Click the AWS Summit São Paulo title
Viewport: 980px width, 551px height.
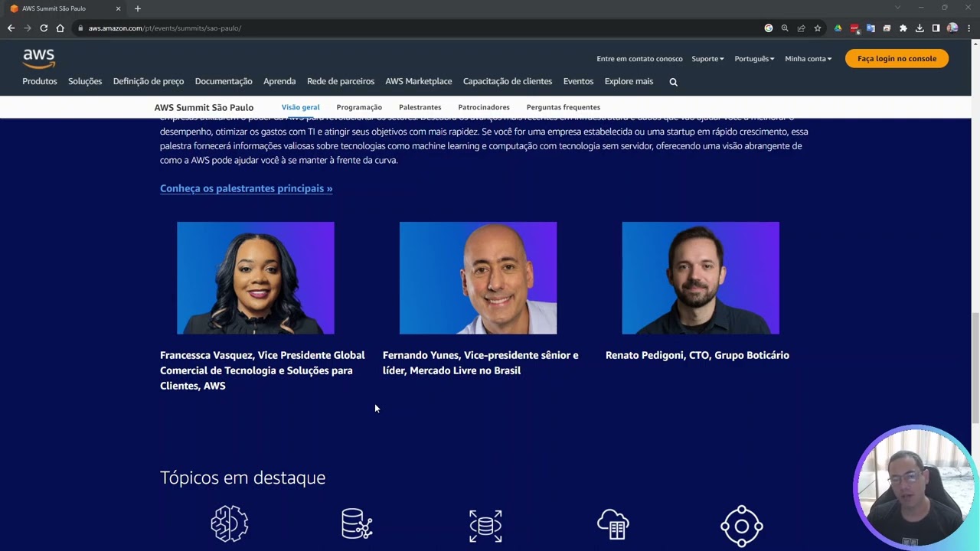click(204, 107)
